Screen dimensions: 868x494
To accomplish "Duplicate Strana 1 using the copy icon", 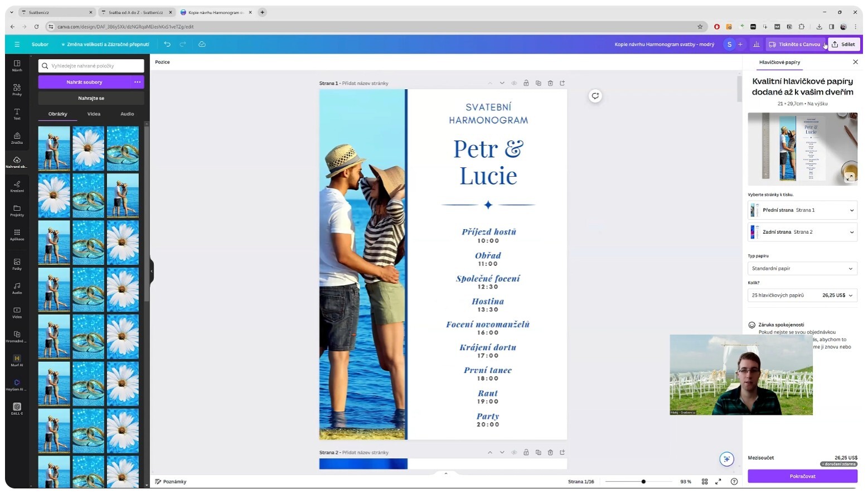I will (x=538, y=83).
